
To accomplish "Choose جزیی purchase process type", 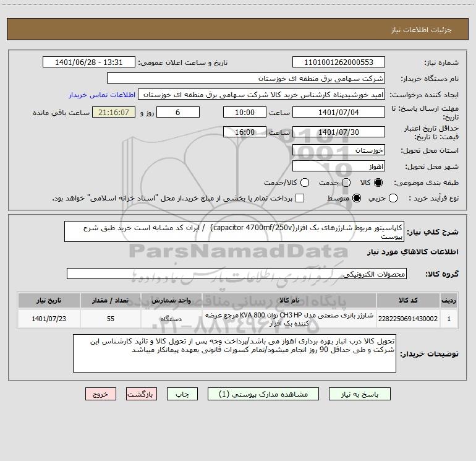I will coord(393,198).
